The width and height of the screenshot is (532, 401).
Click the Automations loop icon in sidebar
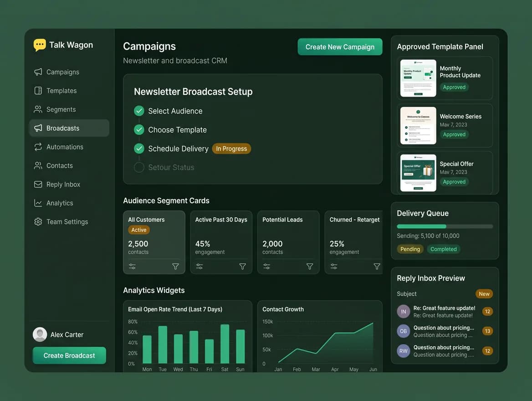38,147
